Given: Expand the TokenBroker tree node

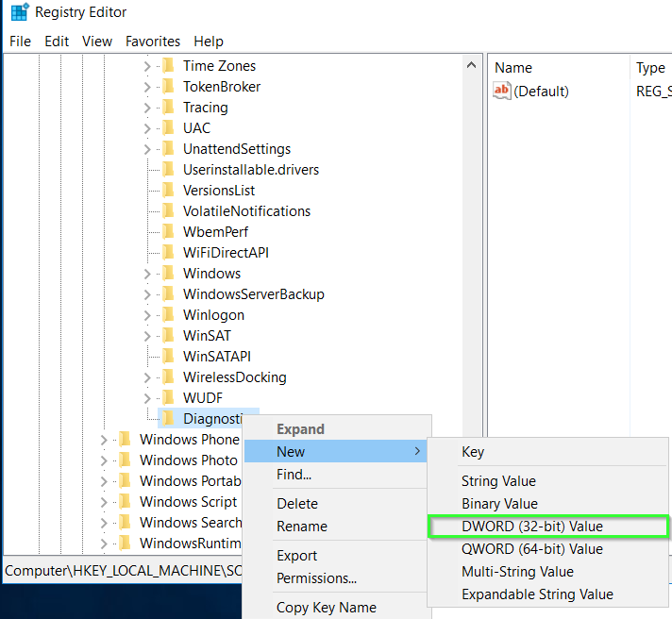Looking at the screenshot, I should (147, 87).
